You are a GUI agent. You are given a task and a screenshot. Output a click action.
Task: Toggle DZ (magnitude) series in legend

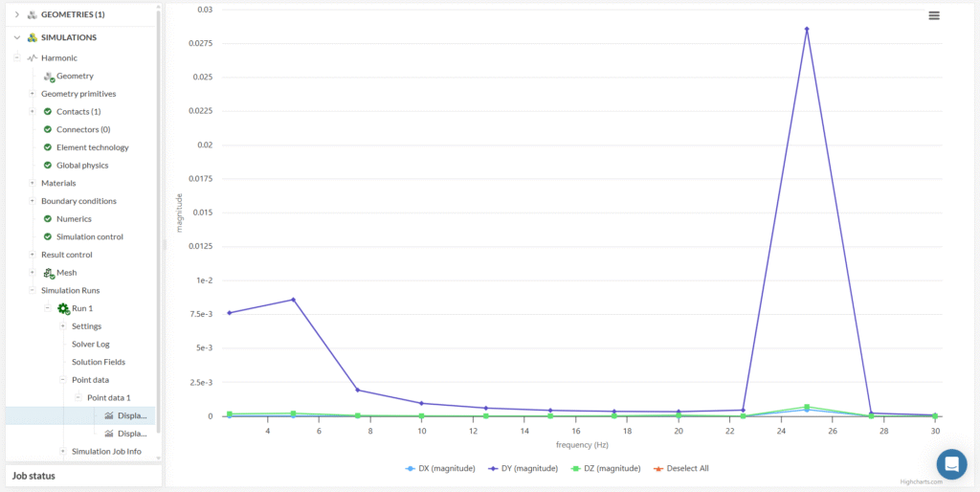coord(605,468)
